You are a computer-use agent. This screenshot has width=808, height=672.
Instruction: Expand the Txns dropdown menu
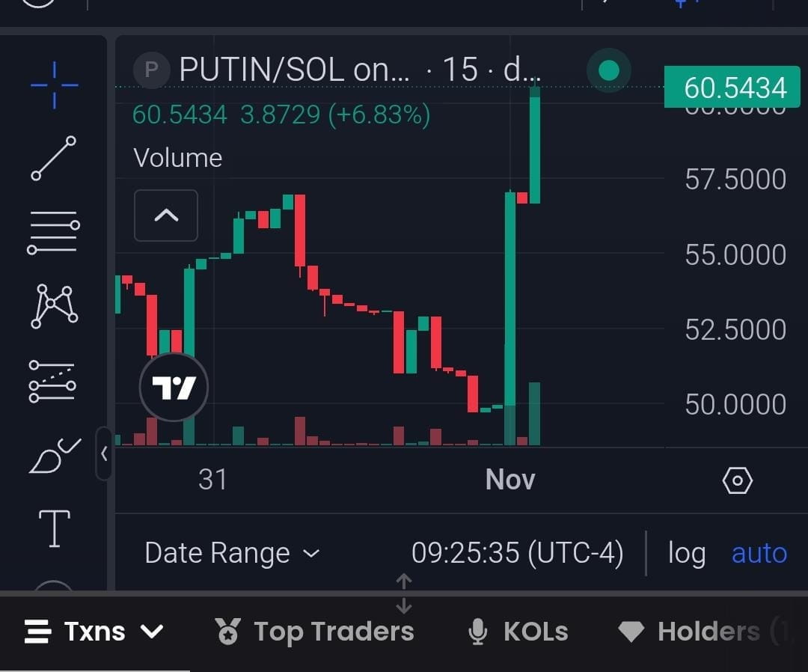(x=94, y=632)
